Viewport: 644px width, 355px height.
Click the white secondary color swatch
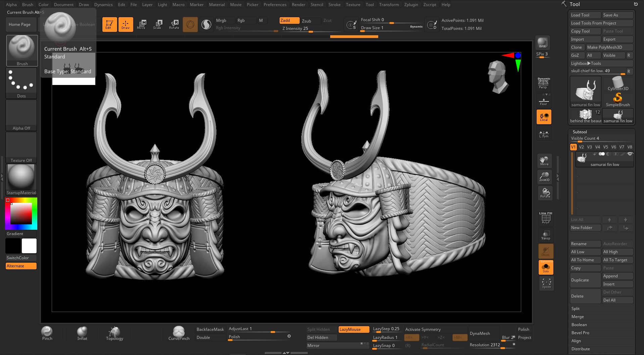point(29,246)
